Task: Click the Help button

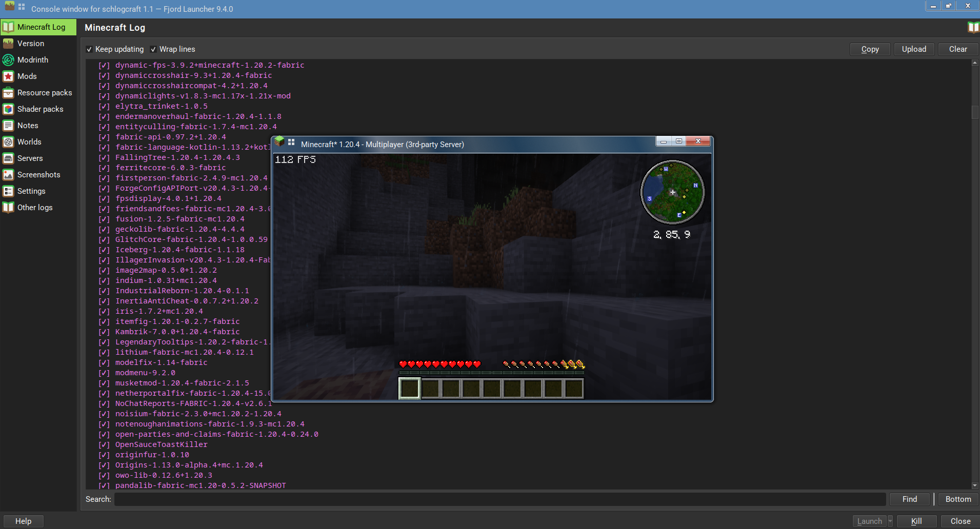Action: click(x=23, y=521)
